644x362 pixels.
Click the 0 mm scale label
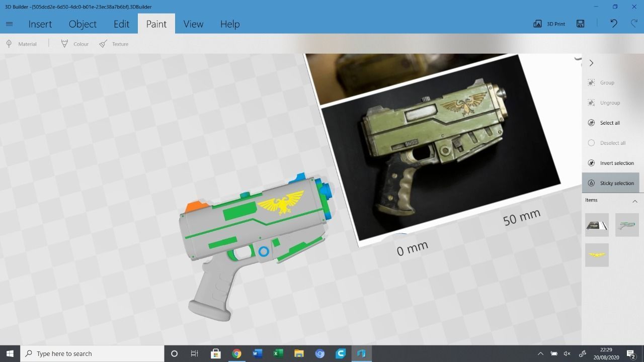tap(412, 248)
